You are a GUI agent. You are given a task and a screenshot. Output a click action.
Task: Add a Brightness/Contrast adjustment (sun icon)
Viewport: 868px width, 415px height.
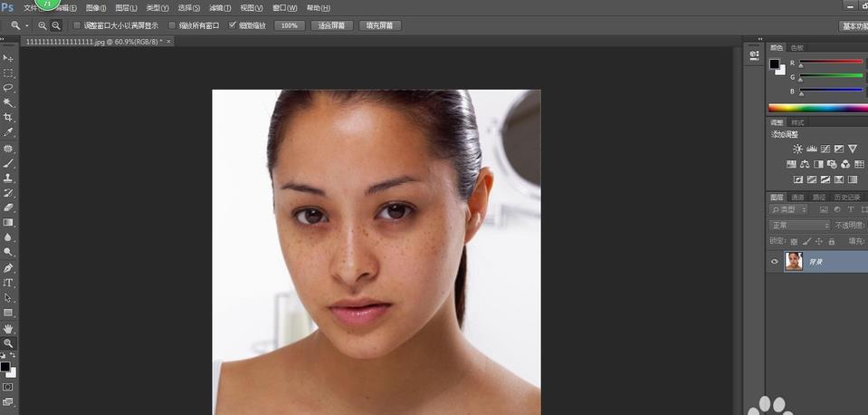tap(796, 149)
